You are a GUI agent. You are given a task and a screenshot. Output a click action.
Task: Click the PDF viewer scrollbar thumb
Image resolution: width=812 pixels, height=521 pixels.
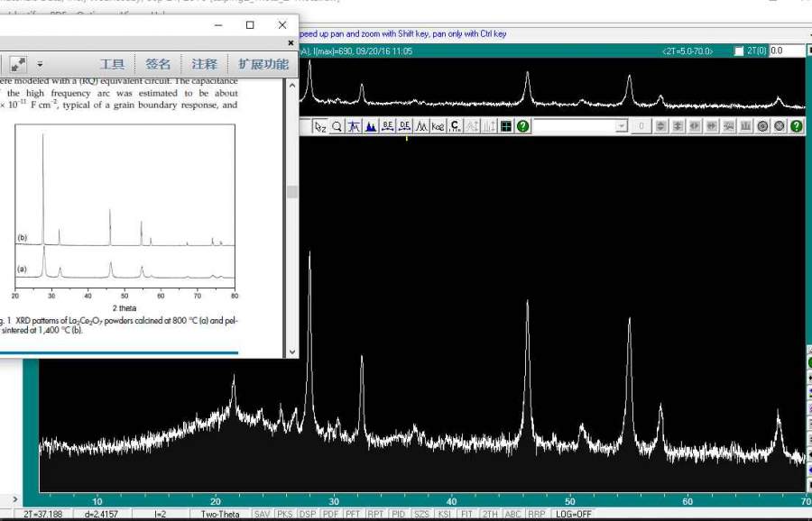(292, 191)
